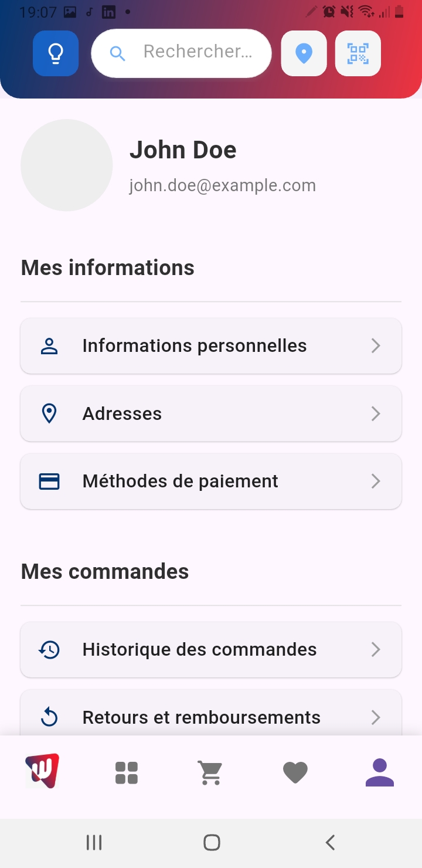The image size is (422, 868).
Task: Tap the lightbulb icon button
Action: tap(56, 53)
